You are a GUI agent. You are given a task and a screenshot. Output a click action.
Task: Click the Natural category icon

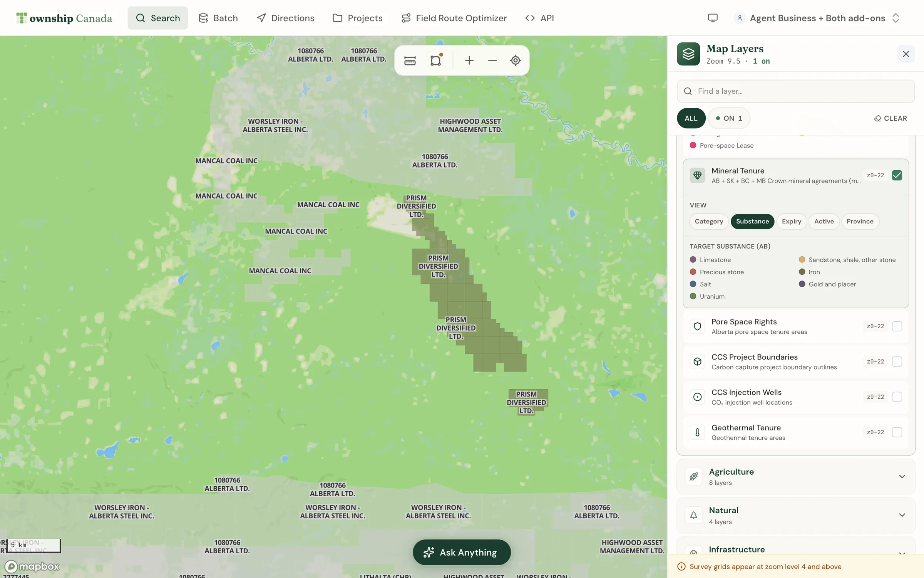[x=693, y=515]
